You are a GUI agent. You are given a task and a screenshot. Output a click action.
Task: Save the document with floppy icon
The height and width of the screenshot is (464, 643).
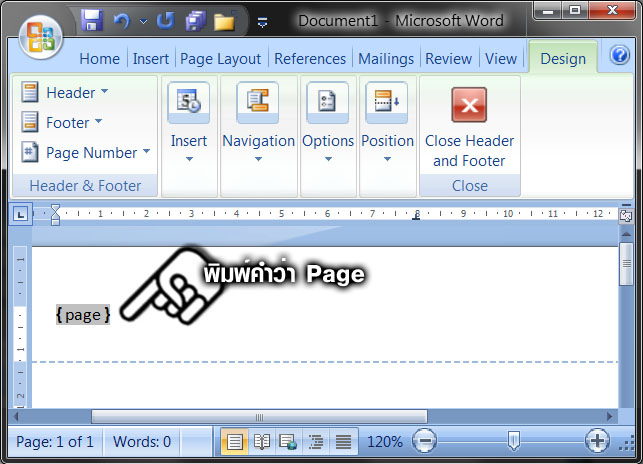click(92, 20)
